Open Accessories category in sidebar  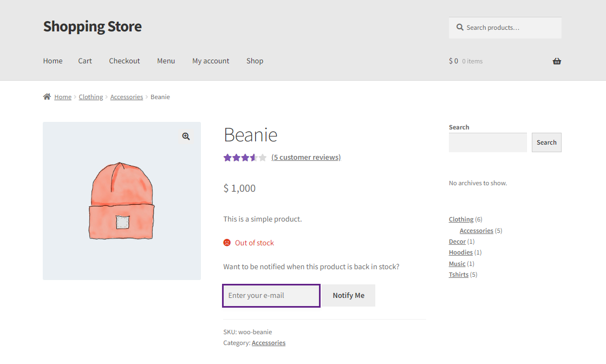coord(476,231)
